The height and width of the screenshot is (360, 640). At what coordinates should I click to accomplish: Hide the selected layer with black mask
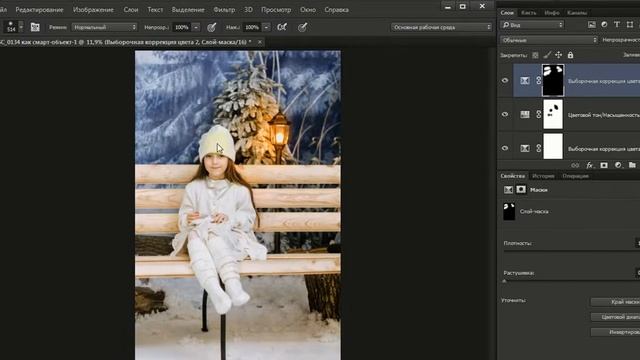505,80
